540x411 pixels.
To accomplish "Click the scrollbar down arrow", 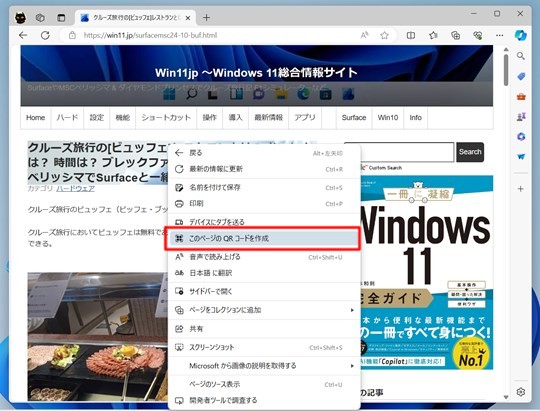I will [x=506, y=398].
